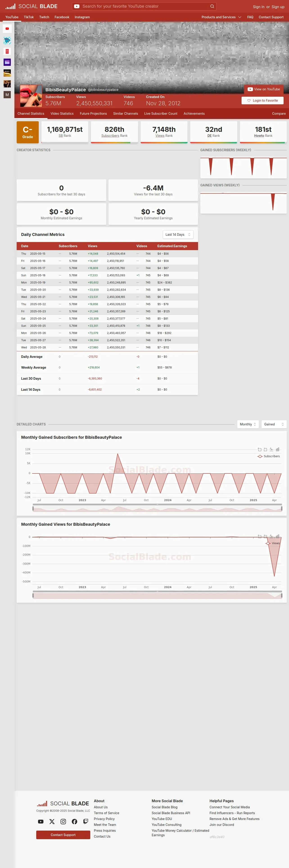Click the right handle of Views range slider
The image size is (289, 868).
click(x=282, y=595)
